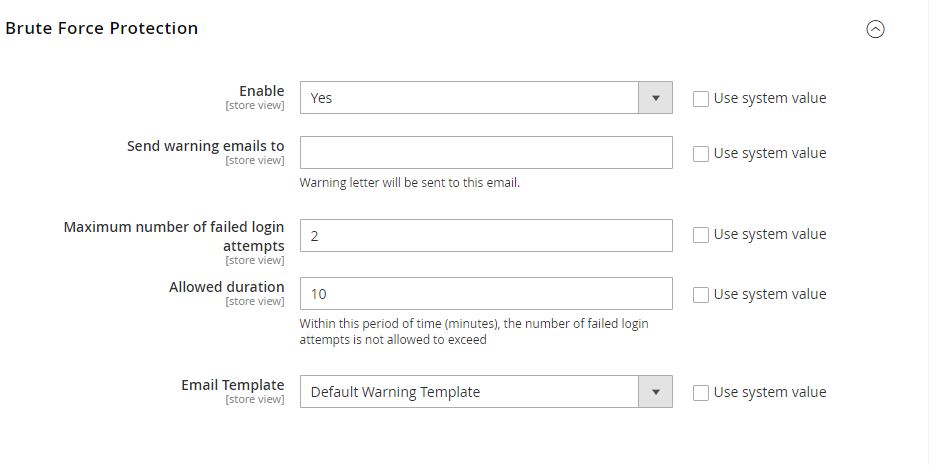Focus the Send warning emails to field

pyautogui.click(x=486, y=153)
